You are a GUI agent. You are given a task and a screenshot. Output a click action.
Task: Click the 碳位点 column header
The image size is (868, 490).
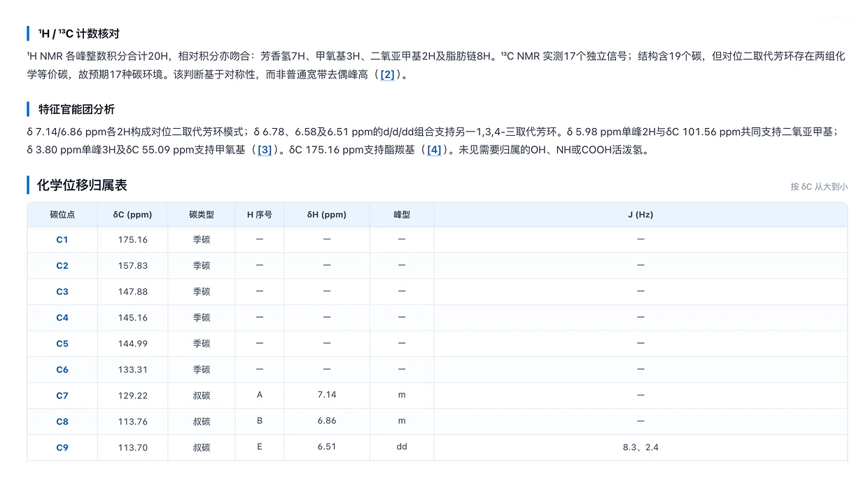point(62,215)
